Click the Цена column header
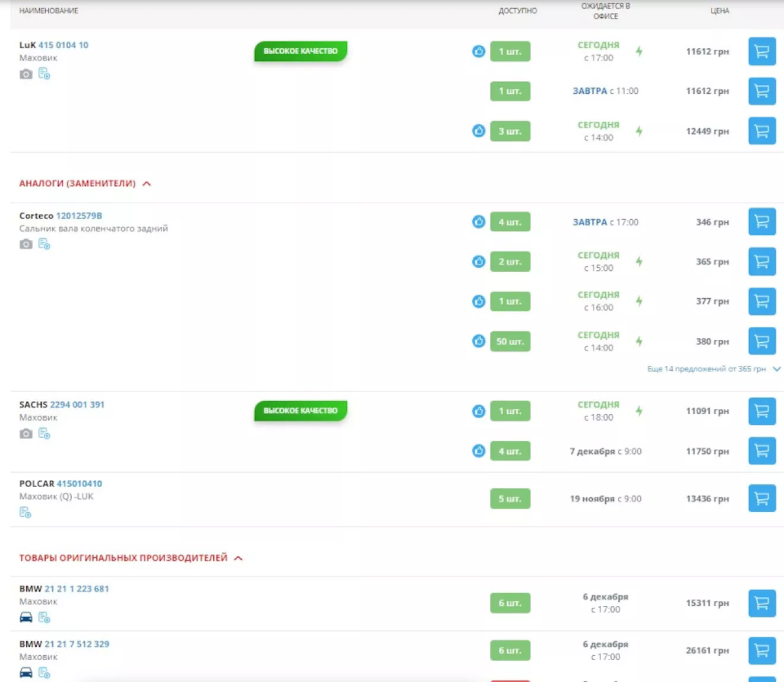The width and height of the screenshot is (784, 682). click(720, 11)
